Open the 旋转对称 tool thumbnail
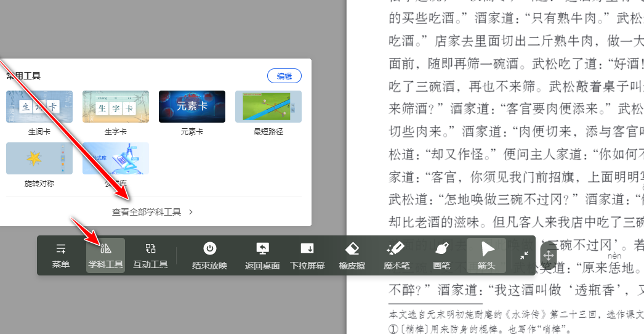Screen dimensions: 644x334 39,158
